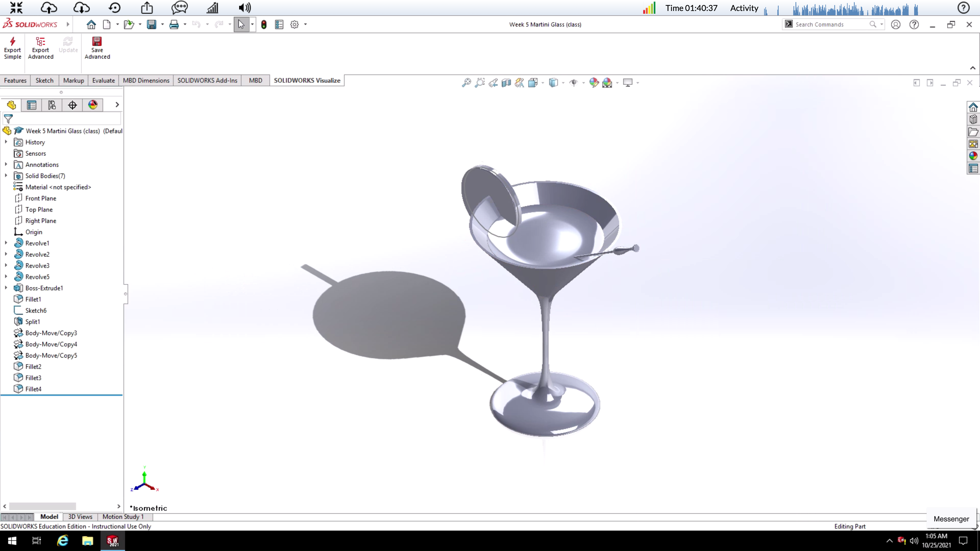980x551 pixels.
Task: Open the Save button dropdown arrow
Action: (x=163, y=25)
